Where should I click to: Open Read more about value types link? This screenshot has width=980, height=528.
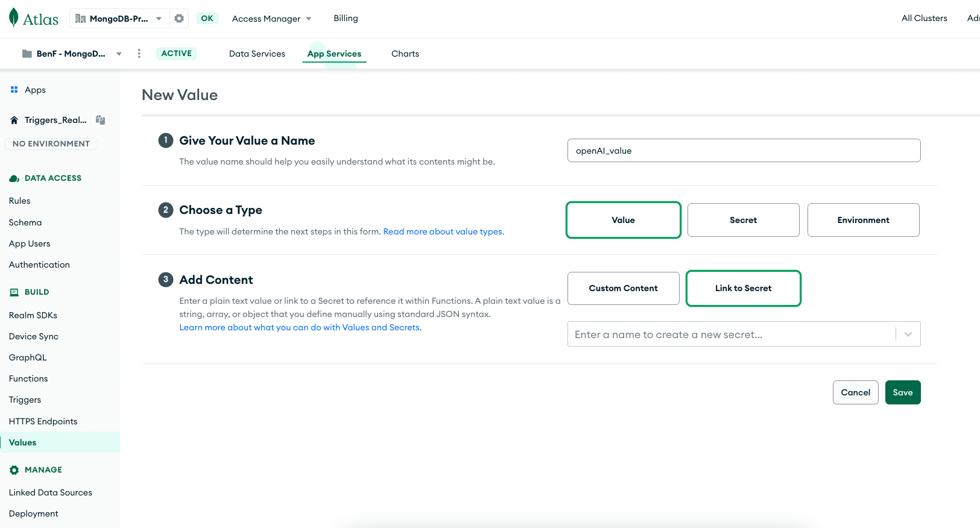click(x=443, y=231)
